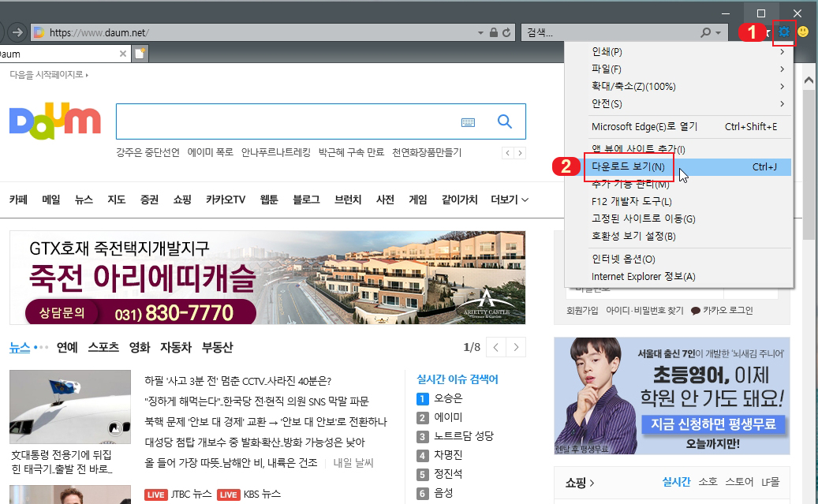
Task: Expand the search provider dropdown arrow
Action: 719,33
